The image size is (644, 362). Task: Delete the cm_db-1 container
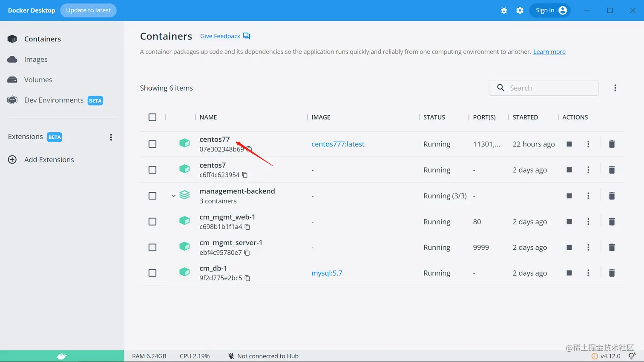[x=612, y=273]
